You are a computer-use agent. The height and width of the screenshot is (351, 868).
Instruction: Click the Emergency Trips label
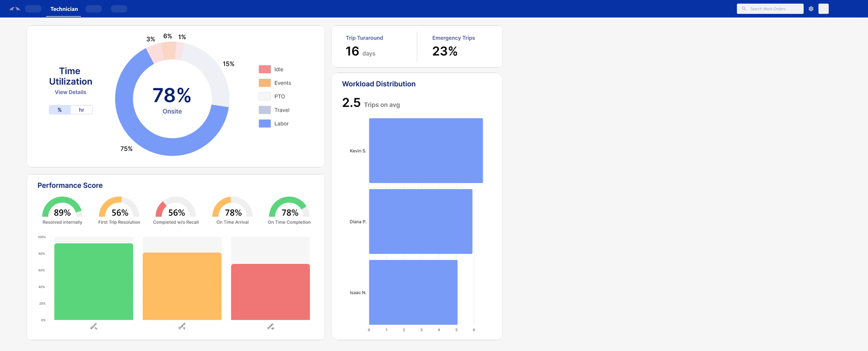click(x=453, y=38)
